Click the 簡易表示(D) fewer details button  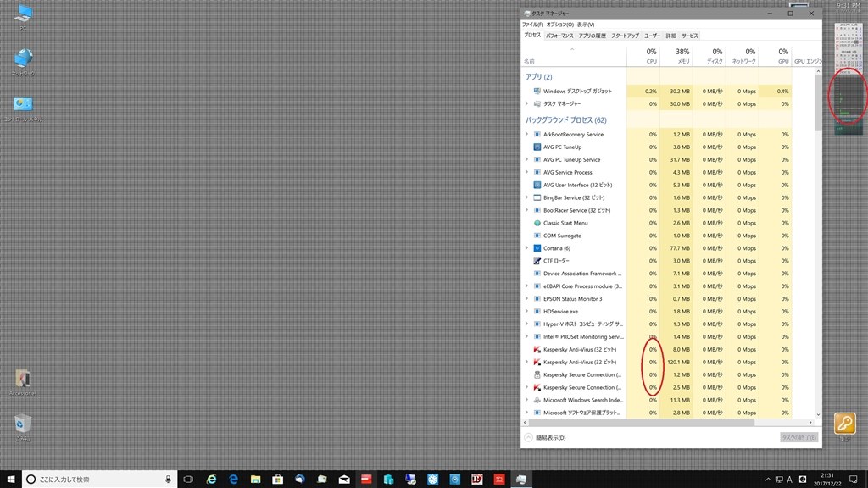(x=545, y=438)
